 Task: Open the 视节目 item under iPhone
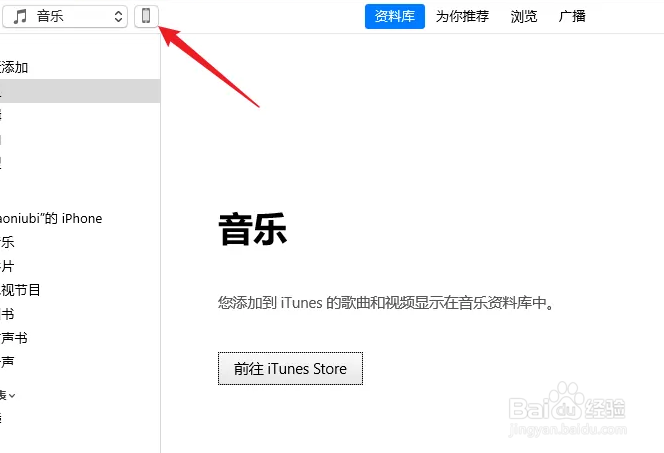point(20,290)
